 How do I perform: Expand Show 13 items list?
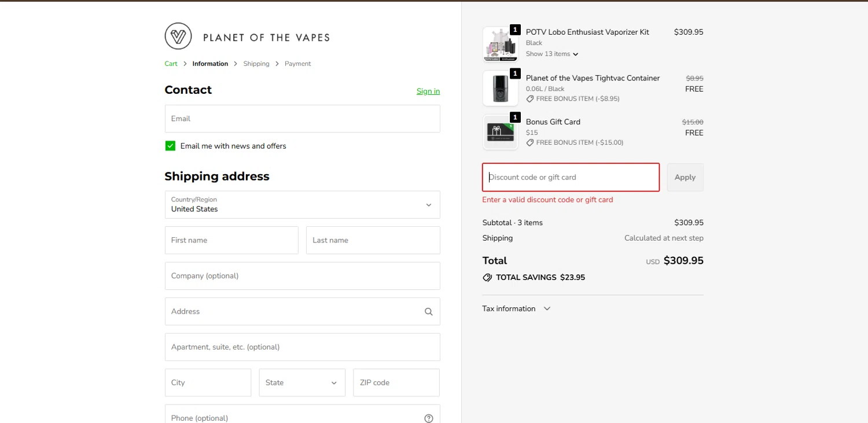pyautogui.click(x=552, y=54)
